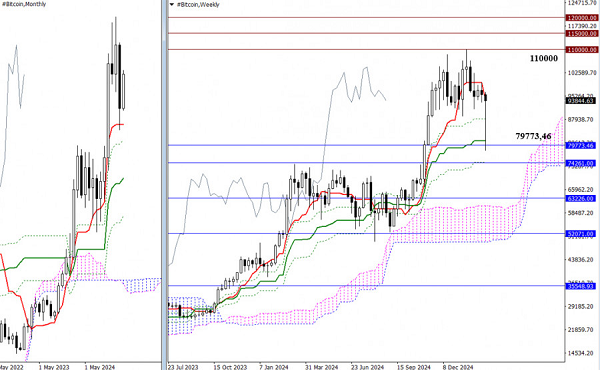The width and height of the screenshot is (600, 370).
Task: Click the red 120000.00 price level tag
Action: tap(582, 18)
